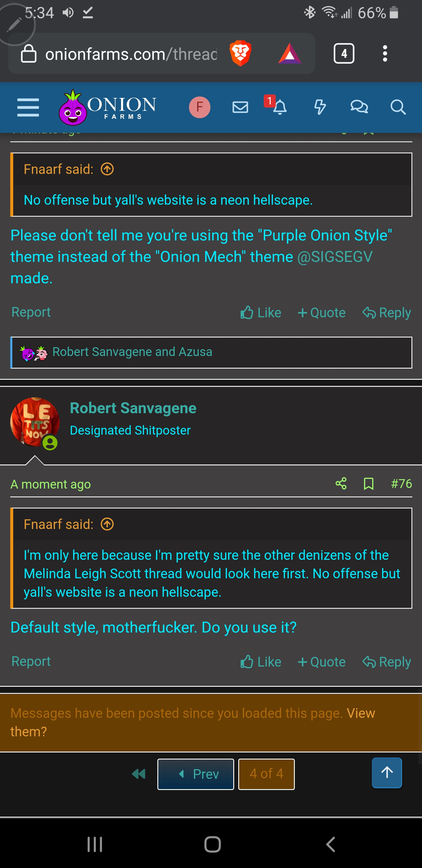Viewport: 422px width, 868px height.
Task: Tap the Brave Shields lion icon
Action: pyautogui.click(x=240, y=54)
